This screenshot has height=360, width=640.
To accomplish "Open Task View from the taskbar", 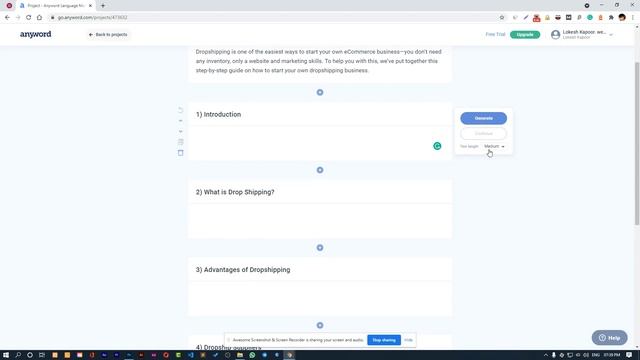I will coord(42,355).
